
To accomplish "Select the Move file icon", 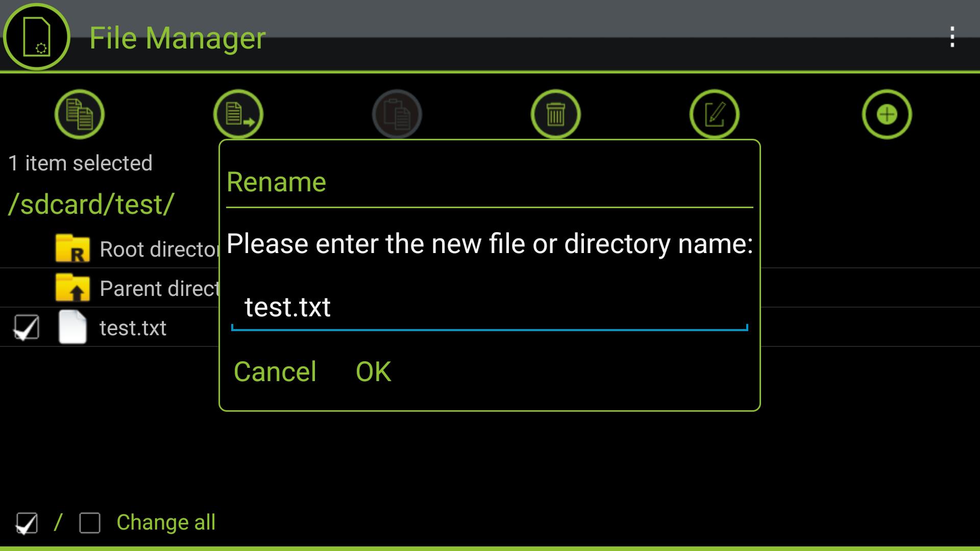I will point(238,114).
